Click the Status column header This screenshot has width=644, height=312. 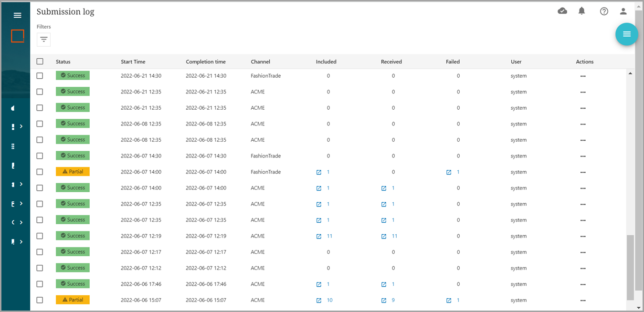pos(63,62)
